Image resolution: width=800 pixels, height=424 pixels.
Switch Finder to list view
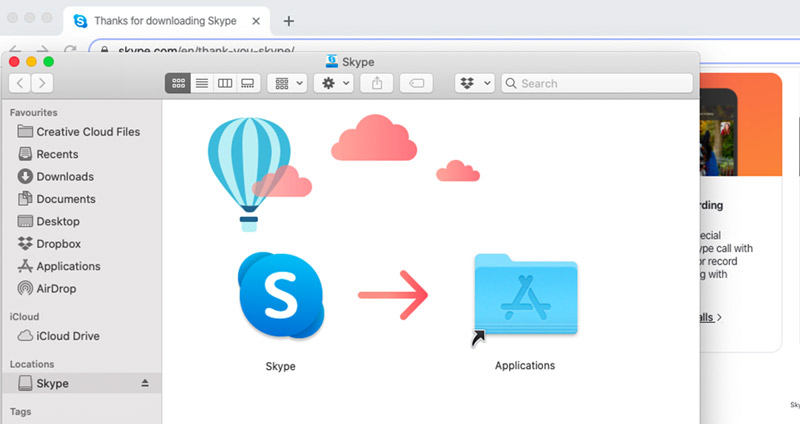[x=201, y=84]
